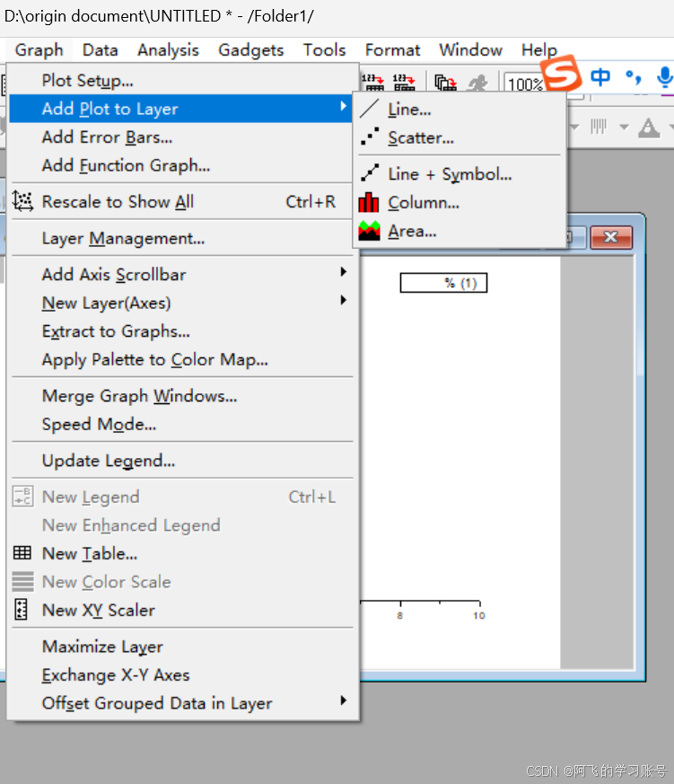The width and height of the screenshot is (674, 784).
Task: Click the vertical-lines pattern toolbar icon
Action: click(598, 127)
